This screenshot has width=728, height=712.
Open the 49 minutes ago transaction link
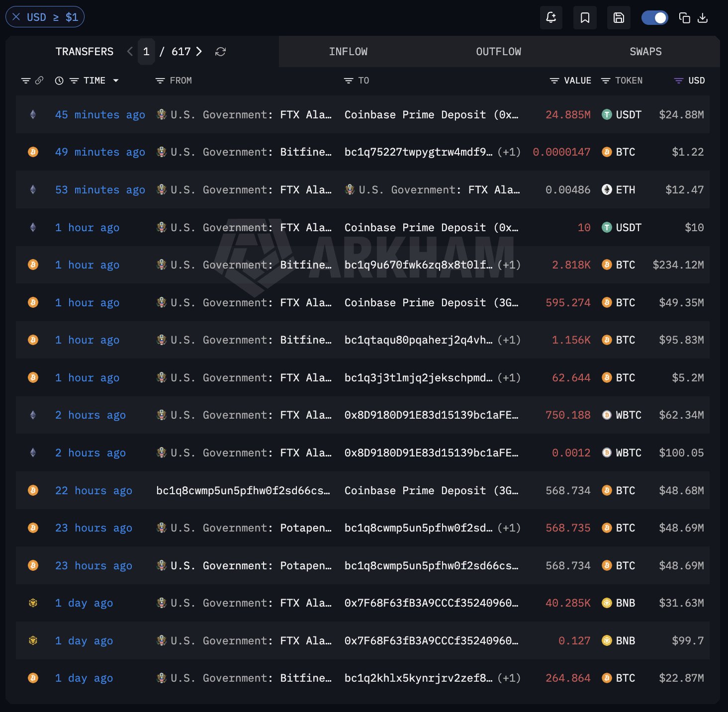100,152
